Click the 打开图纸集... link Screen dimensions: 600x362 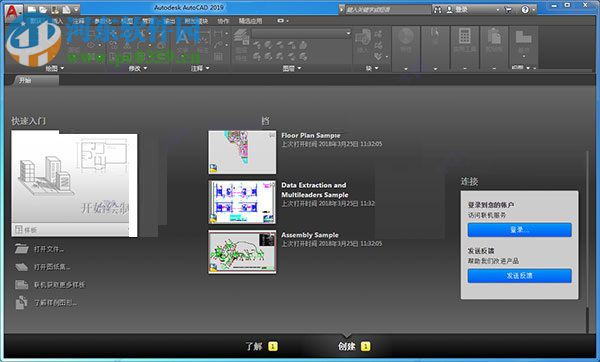pos(52,267)
